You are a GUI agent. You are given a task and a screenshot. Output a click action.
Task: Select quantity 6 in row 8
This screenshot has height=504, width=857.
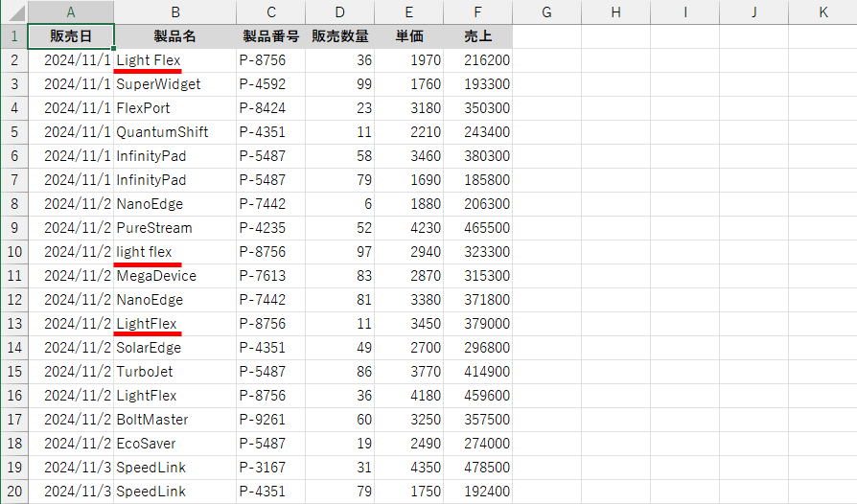(x=340, y=204)
